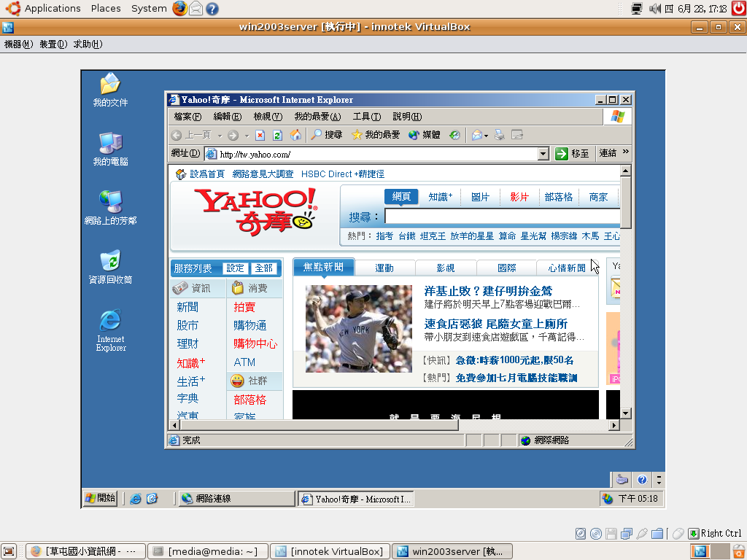Open the History clock icon in IE toolbar
Screen dimensions: 747x560
pos(454,135)
